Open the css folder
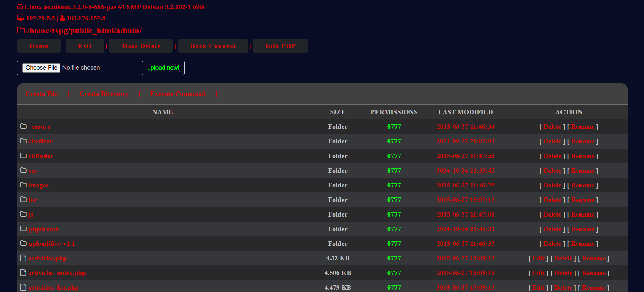The image size is (644, 292). point(33,171)
